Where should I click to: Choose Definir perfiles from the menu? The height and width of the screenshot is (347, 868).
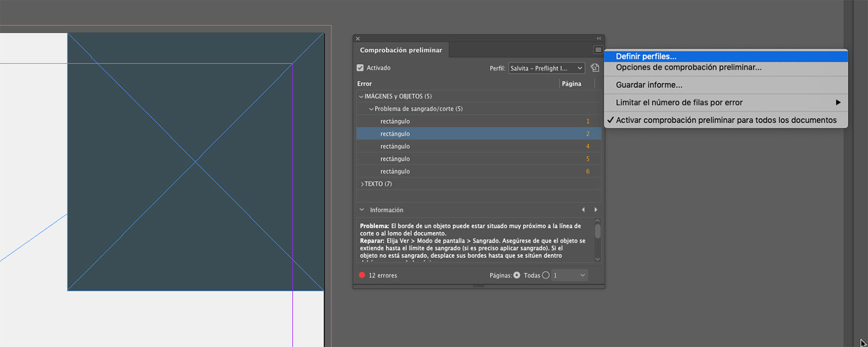[646, 57]
